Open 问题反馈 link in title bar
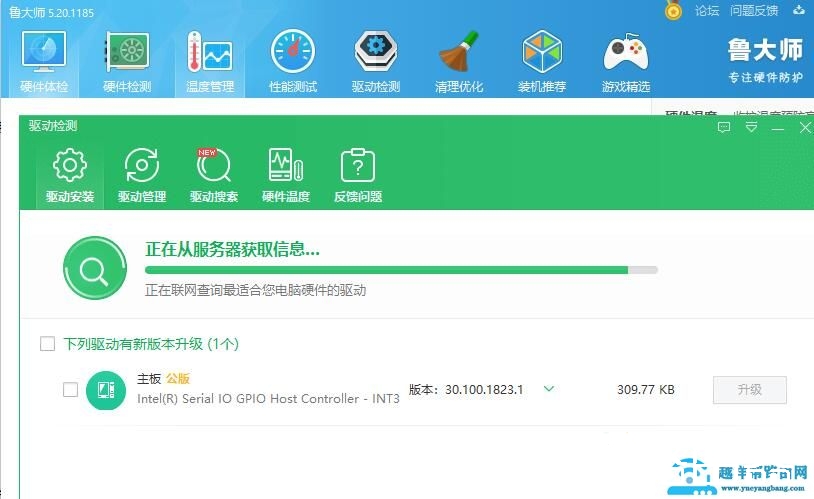Image resolution: width=814 pixels, height=499 pixels. click(754, 10)
